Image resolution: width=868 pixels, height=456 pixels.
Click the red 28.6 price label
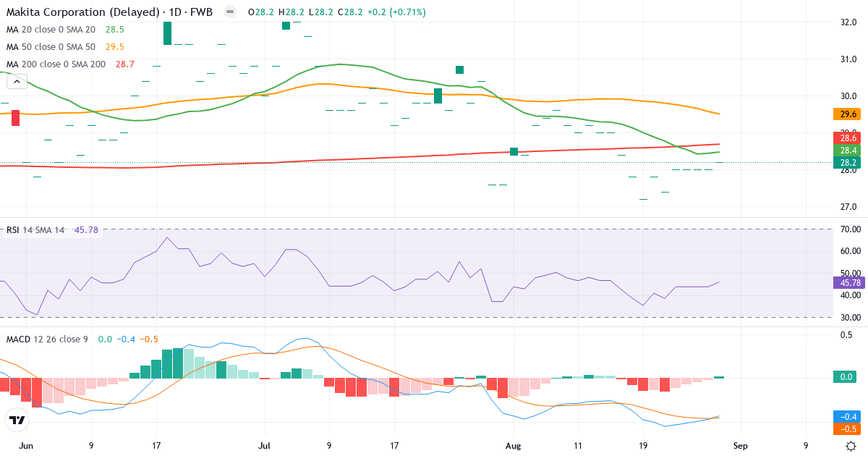[x=846, y=138]
